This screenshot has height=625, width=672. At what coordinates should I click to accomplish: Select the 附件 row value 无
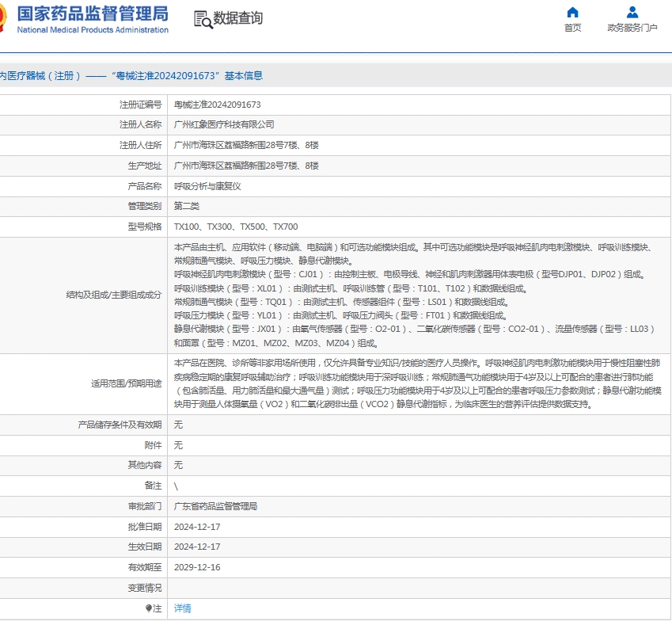click(x=178, y=446)
